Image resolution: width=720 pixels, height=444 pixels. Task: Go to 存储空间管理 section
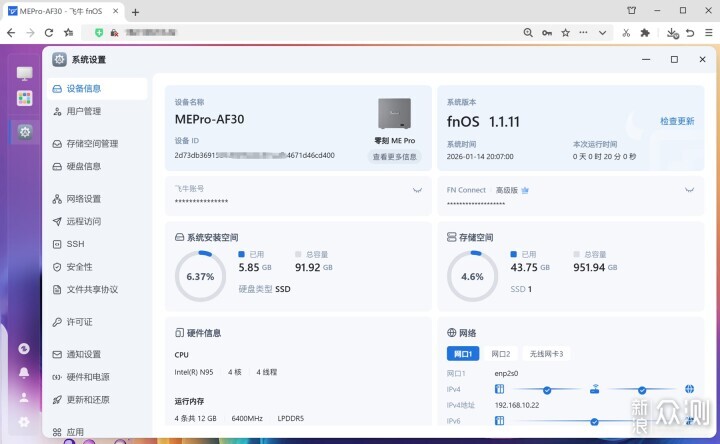[97, 144]
